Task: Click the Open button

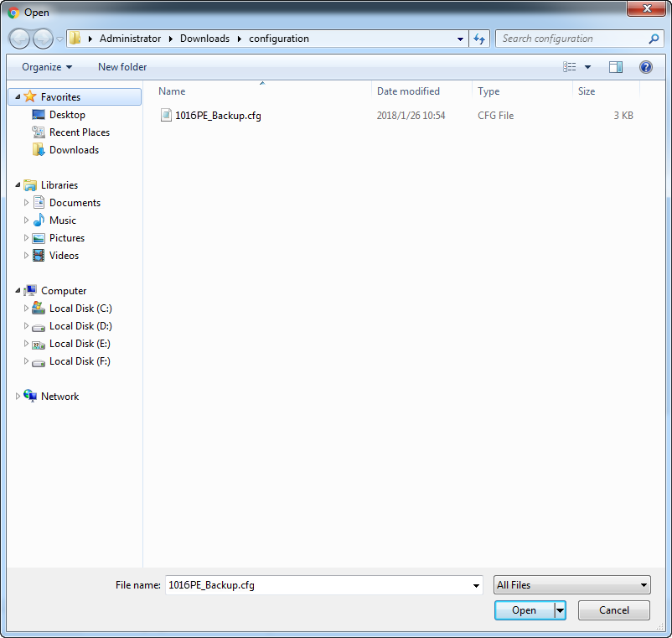Action: (x=523, y=610)
